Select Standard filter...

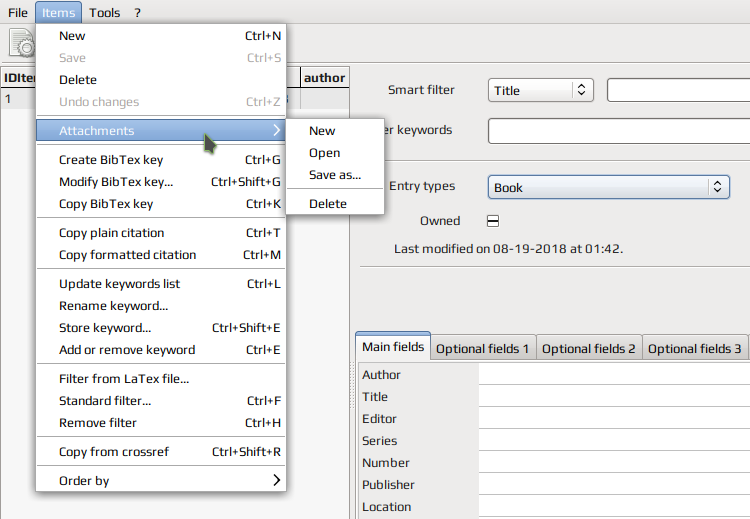pos(161,401)
